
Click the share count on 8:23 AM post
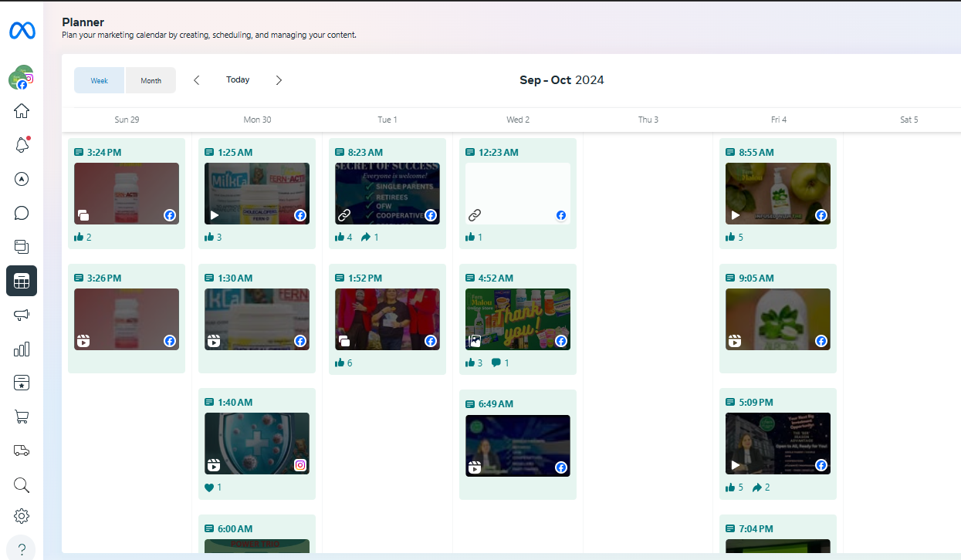tap(370, 237)
